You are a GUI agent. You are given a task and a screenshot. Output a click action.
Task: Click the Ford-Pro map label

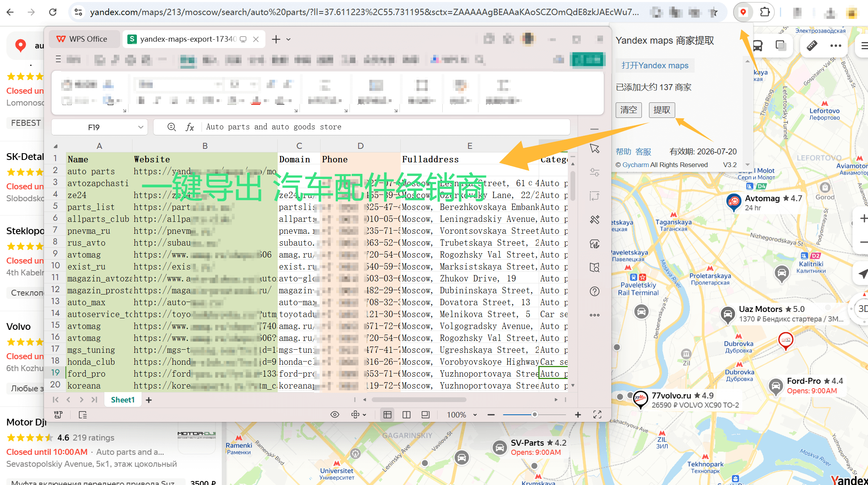pos(804,381)
